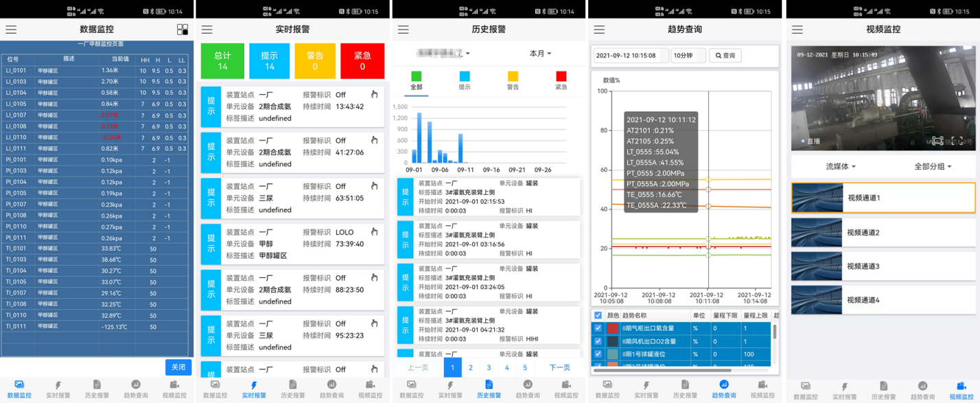This screenshot has width=980, height=403.
Task: Acknowledge alarm with duration 13:43:42 via hand icon
Action: 374,95
